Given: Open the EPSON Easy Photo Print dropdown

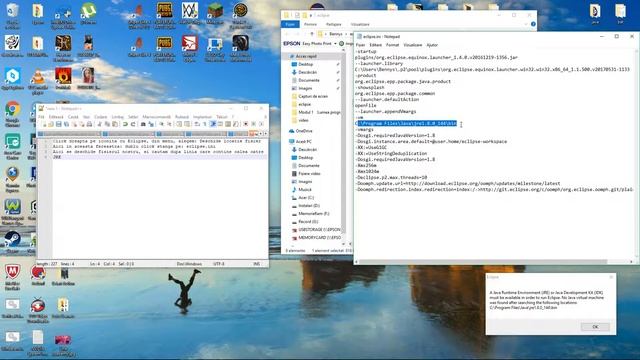Looking at the screenshot, I should 335,43.
